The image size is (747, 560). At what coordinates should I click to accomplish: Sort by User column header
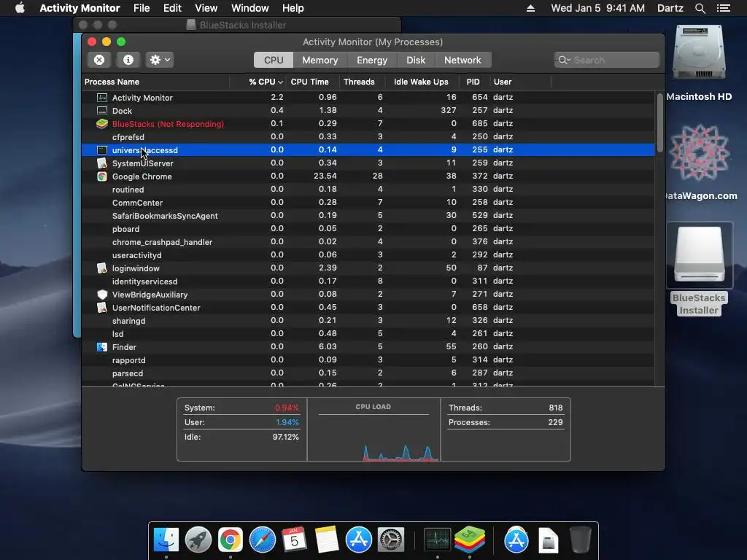pyautogui.click(x=503, y=82)
